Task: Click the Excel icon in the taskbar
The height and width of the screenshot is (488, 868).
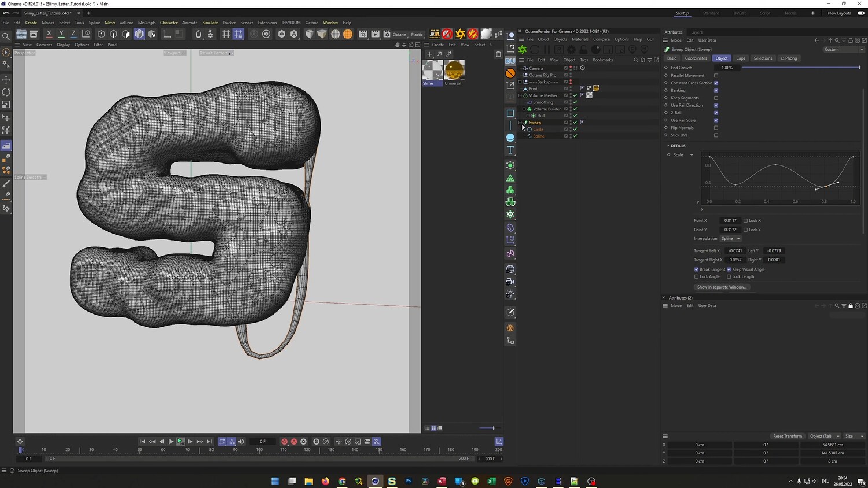Action: (x=491, y=481)
